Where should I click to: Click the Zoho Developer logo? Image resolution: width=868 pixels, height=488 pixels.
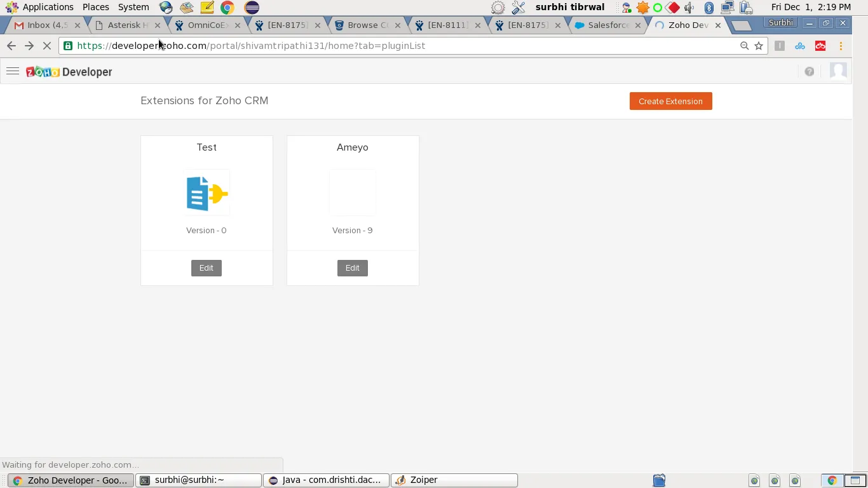pos(69,72)
